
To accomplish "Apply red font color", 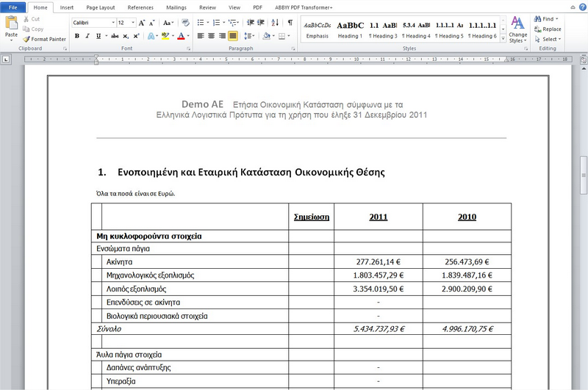I will coord(181,36).
